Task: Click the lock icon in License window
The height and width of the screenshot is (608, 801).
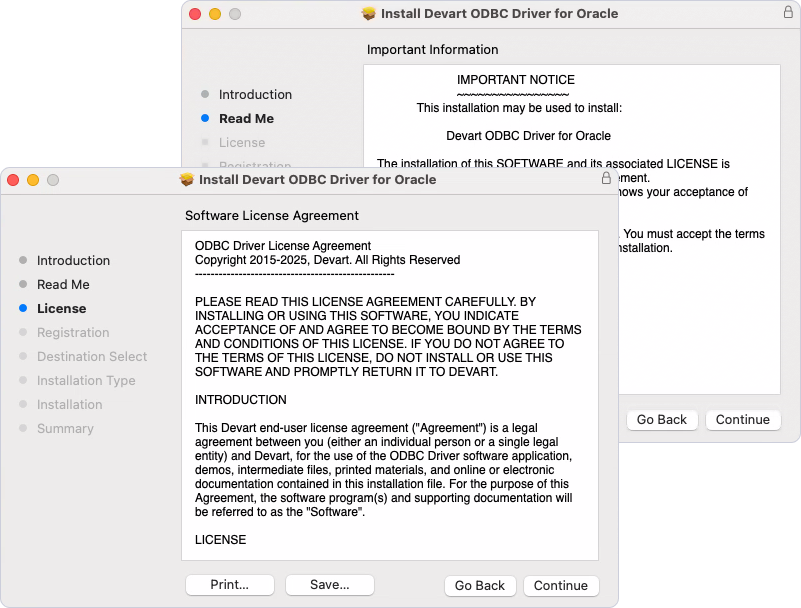Action: point(606,179)
